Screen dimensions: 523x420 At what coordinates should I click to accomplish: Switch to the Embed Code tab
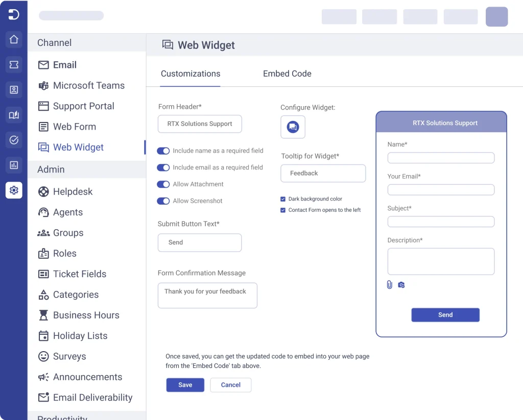287,73
